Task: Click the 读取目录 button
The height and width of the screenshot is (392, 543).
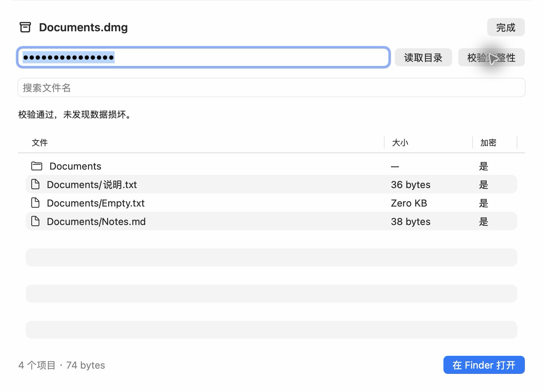Action: (x=423, y=57)
